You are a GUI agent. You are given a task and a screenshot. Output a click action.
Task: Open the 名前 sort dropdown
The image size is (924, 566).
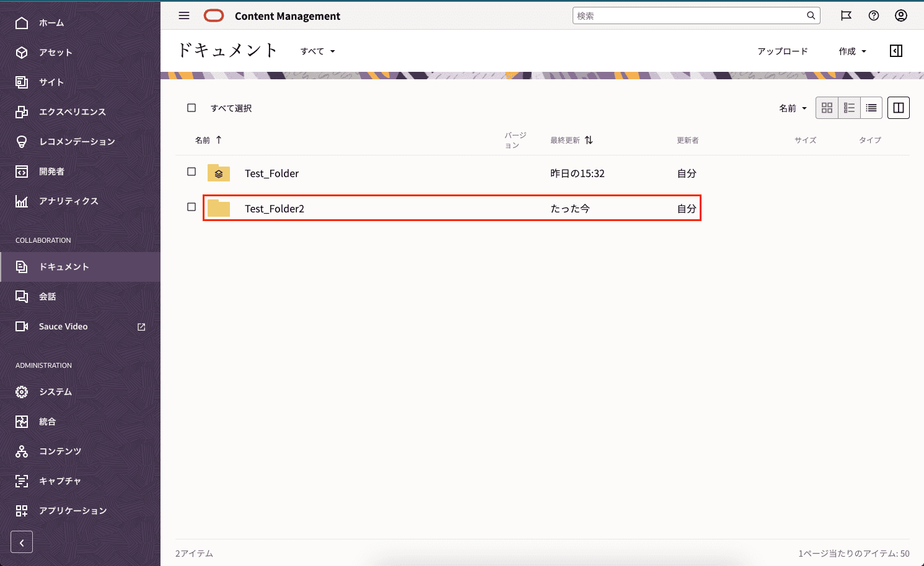click(793, 108)
